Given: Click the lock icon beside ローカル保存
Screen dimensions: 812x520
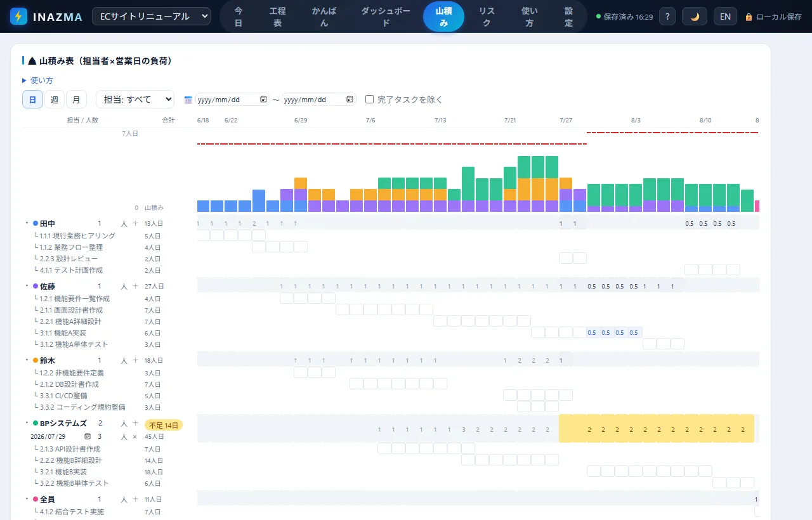Looking at the screenshot, I should (x=749, y=17).
